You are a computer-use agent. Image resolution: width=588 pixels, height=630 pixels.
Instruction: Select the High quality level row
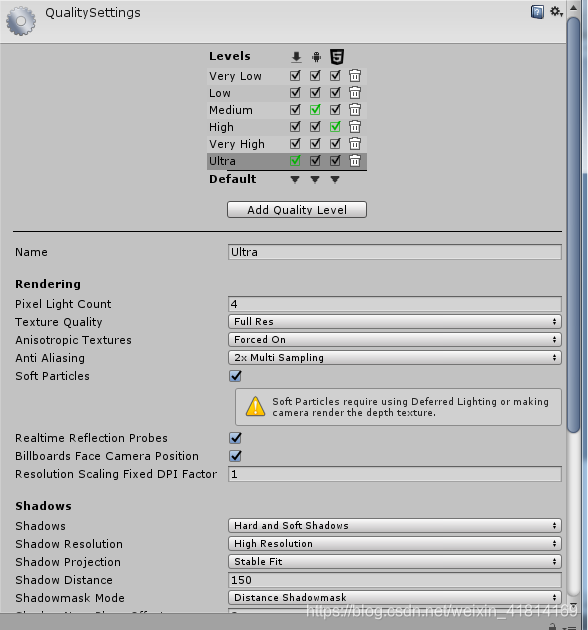click(x=287, y=127)
